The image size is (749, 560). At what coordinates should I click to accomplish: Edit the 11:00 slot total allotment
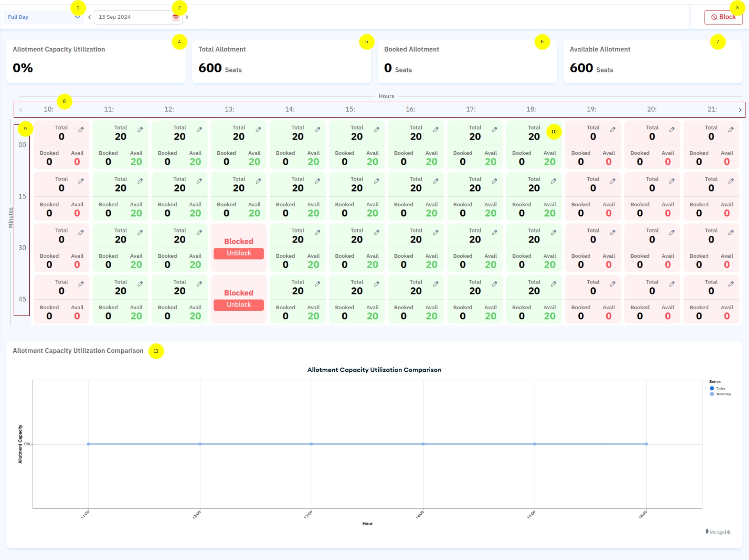(140, 129)
